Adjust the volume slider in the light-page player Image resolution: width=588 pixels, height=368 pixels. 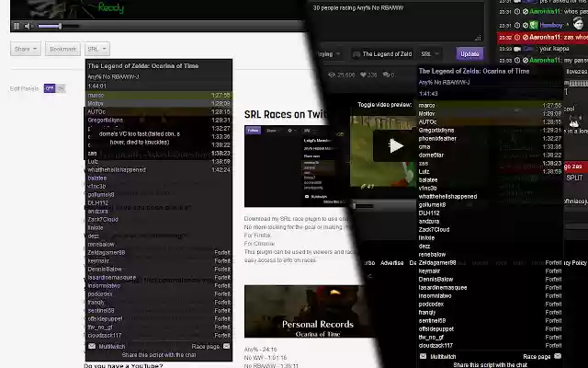click(58, 27)
